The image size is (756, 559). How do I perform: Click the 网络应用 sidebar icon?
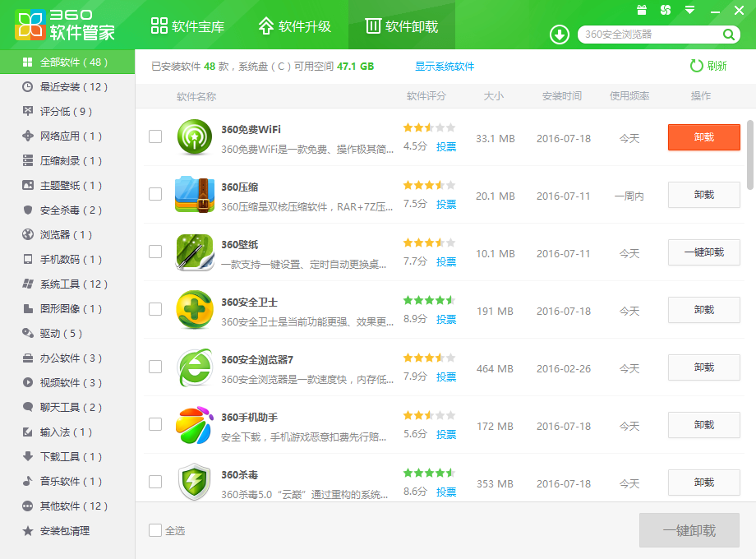click(27, 136)
